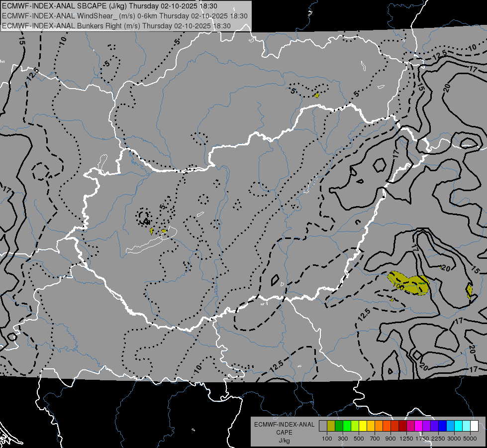Select the olive swatch at 100 J/kg
Image resolution: width=487 pixels, height=448 pixels.
(331, 426)
